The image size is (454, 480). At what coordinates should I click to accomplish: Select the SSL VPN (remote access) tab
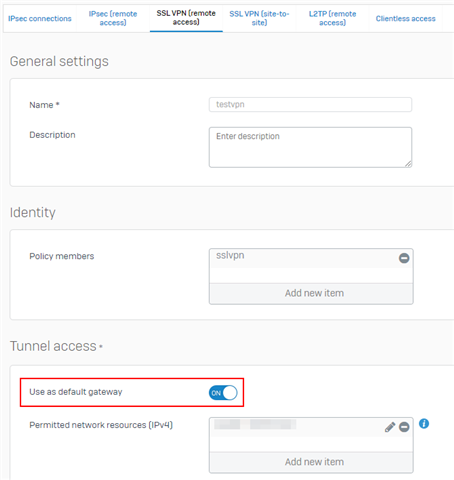[186, 18]
